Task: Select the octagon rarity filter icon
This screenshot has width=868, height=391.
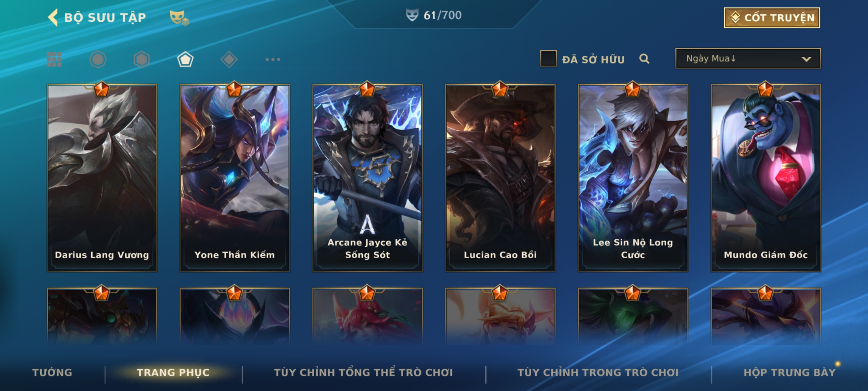Action: pos(98,59)
